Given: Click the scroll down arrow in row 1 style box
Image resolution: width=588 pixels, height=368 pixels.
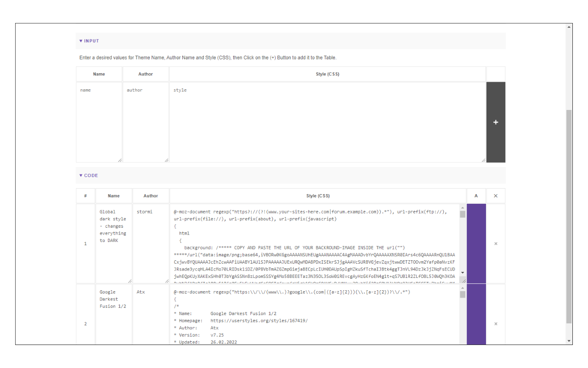Looking at the screenshot, I should coord(463,272).
